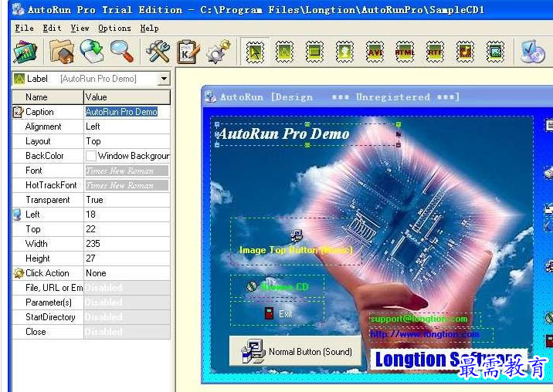Click the Image Top Button (Music)
The image size is (553, 392).
tap(296, 242)
